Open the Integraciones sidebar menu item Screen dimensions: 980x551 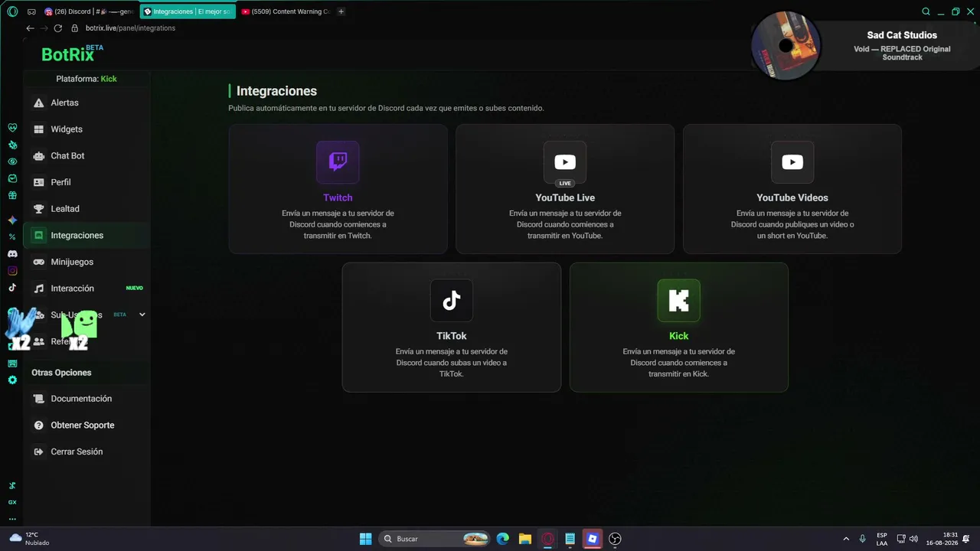[x=87, y=236]
